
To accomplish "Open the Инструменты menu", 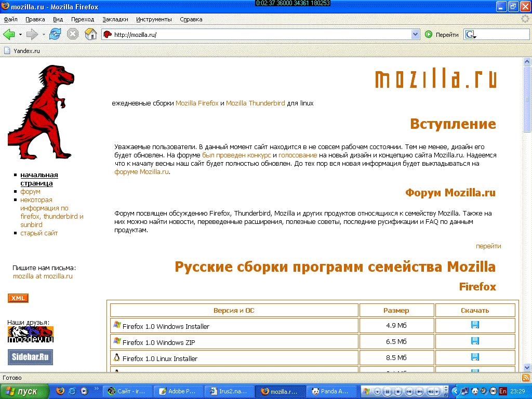I will (154, 19).
